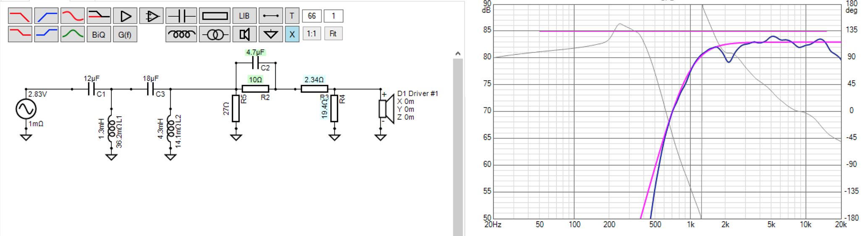This screenshot has height=236, width=868.
Task: Click the 27Ω value label
Action: 226,109
